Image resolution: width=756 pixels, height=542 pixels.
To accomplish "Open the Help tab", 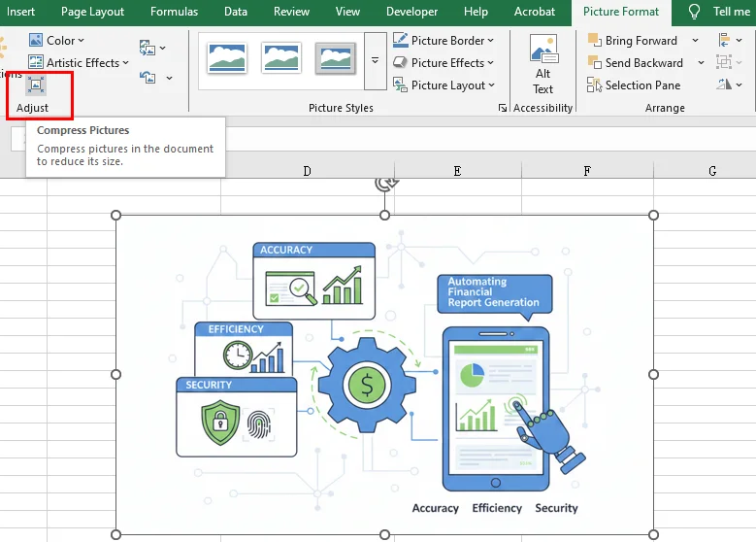I will click(476, 12).
